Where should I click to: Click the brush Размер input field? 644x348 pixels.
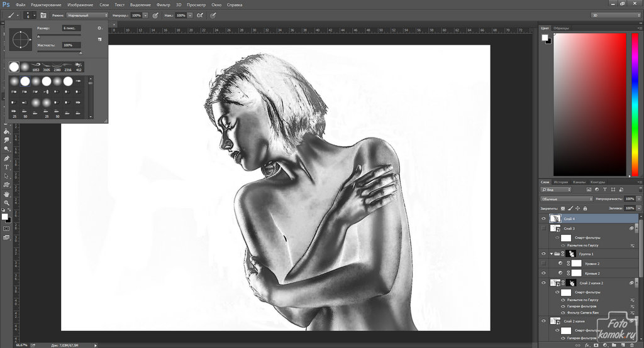(x=71, y=28)
